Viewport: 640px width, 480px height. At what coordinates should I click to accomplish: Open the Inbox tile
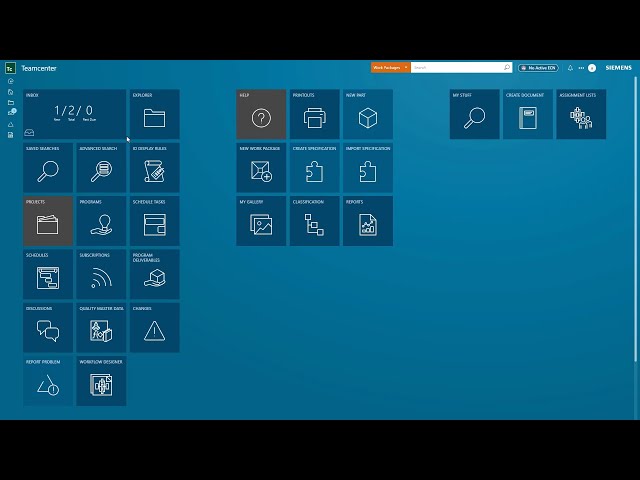[x=74, y=114]
